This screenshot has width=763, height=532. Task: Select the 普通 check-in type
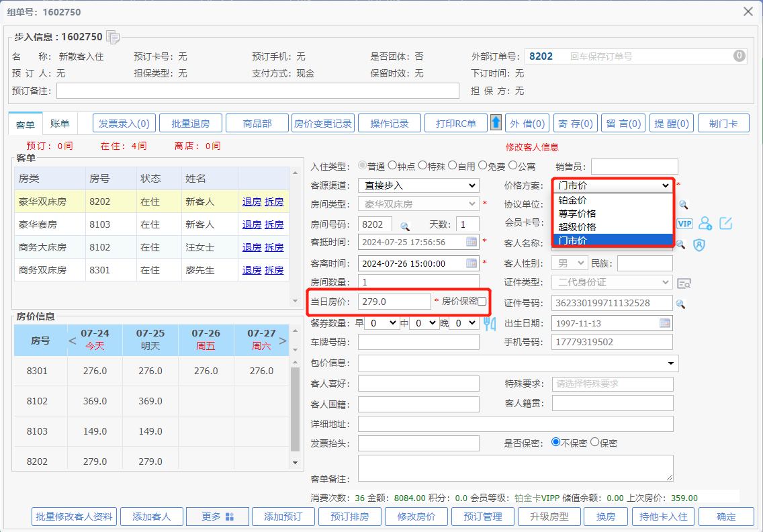pos(362,165)
